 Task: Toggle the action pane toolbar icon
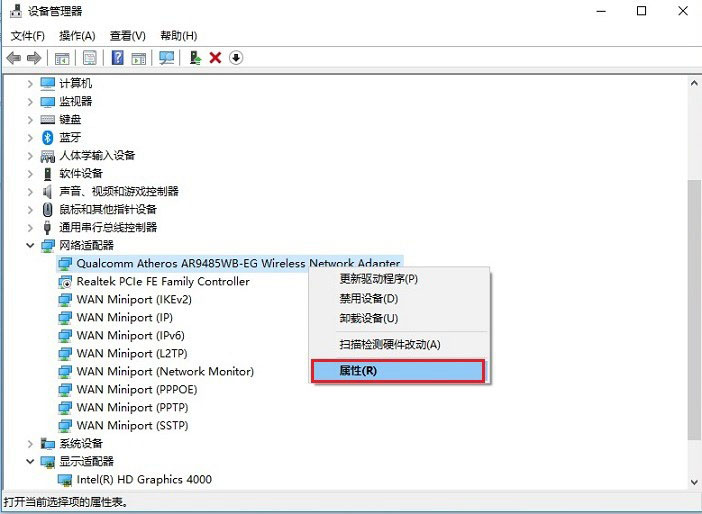pyautogui.click(x=139, y=58)
